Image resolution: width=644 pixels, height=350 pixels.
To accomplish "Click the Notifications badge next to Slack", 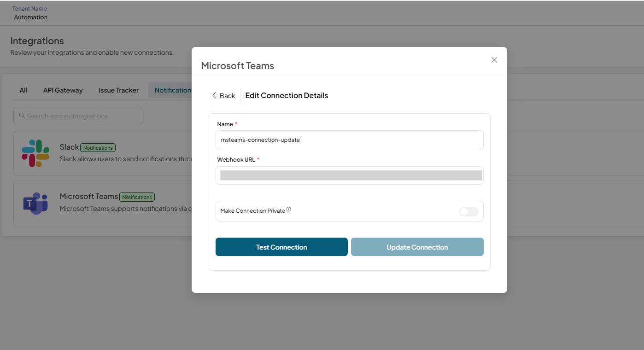I will [98, 148].
